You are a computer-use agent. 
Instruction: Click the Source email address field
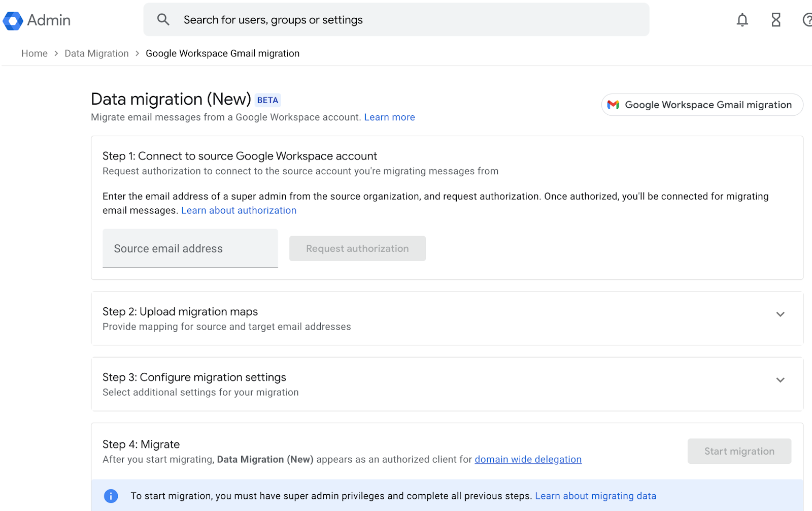point(190,248)
